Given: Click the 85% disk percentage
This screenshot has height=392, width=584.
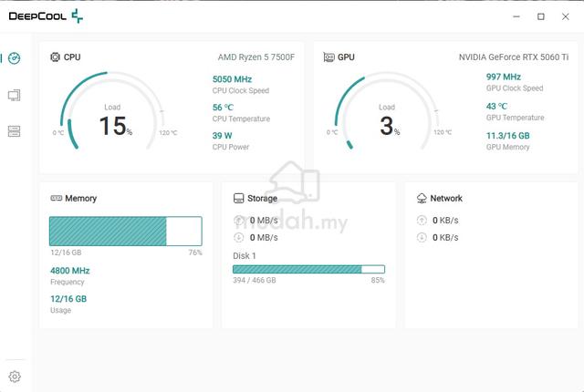Looking at the screenshot, I should tap(378, 280).
